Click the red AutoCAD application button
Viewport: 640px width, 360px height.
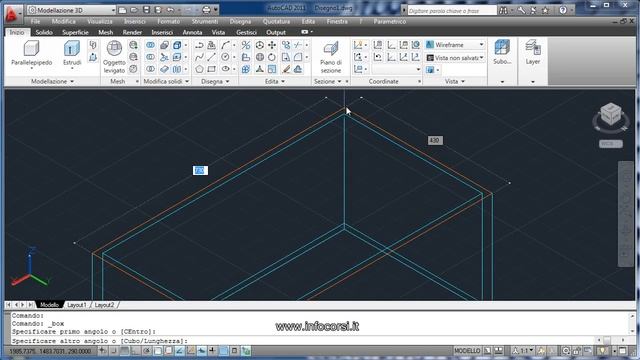(12, 14)
